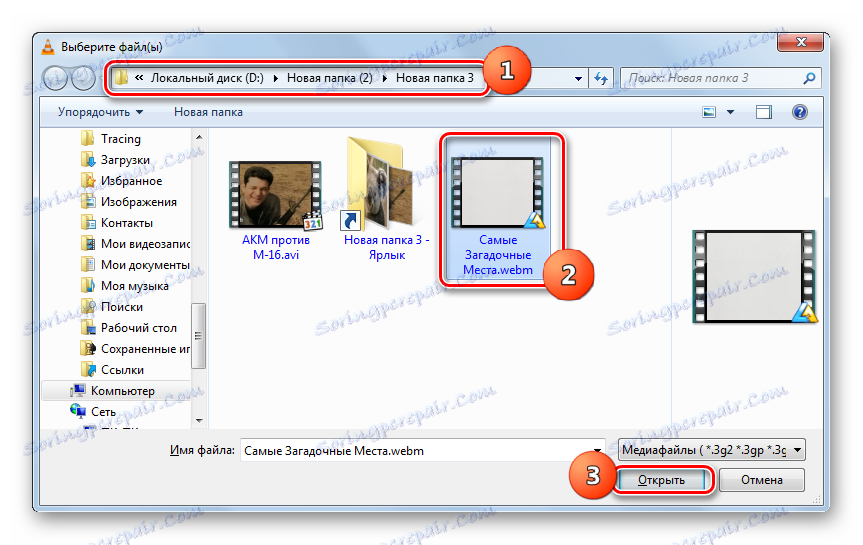This screenshot has height=545, width=863.
Task: Click the Компьютер icon in tree
Action: click(78, 390)
